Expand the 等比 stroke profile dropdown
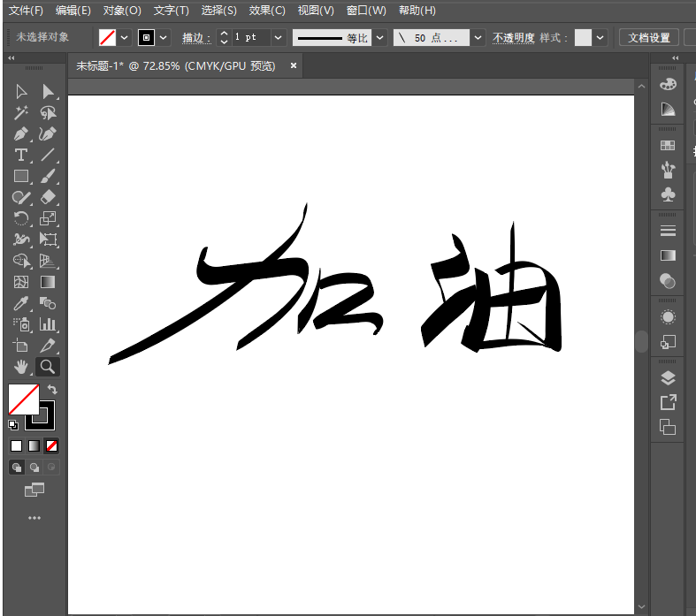 [379, 38]
